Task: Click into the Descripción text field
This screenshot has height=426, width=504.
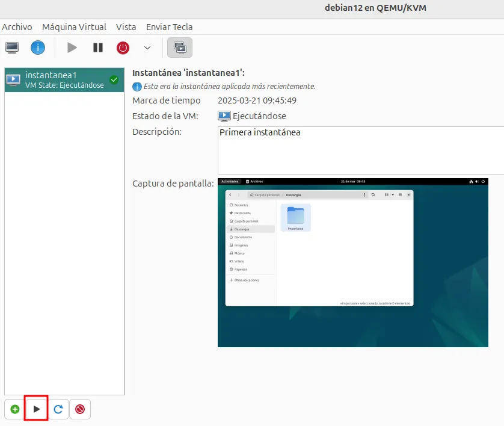Action: coord(360,150)
